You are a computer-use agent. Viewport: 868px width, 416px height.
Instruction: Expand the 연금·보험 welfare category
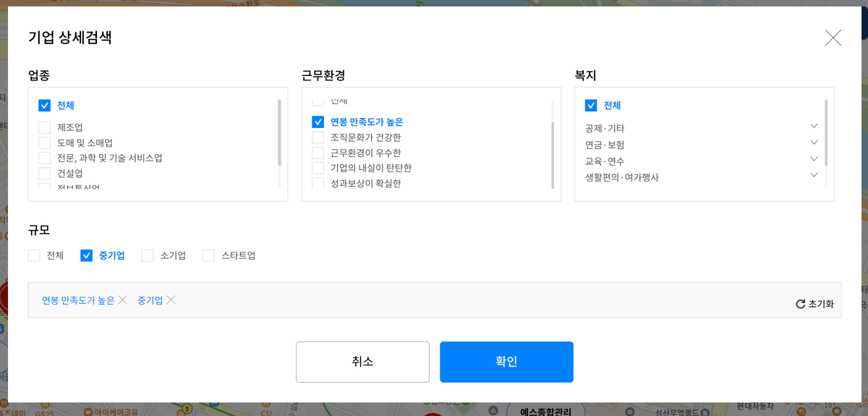tap(814, 143)
